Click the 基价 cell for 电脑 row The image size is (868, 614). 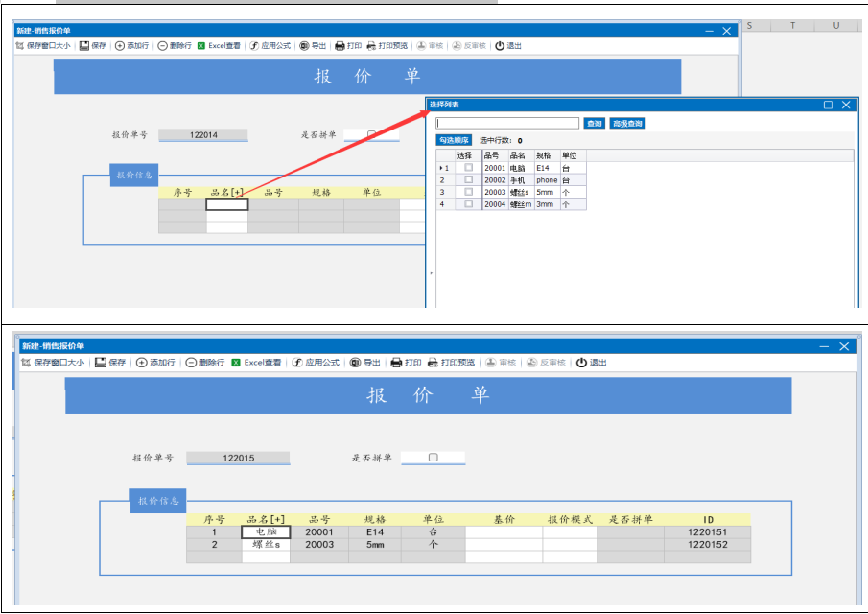pyautogui.click(x=504, y=531)
